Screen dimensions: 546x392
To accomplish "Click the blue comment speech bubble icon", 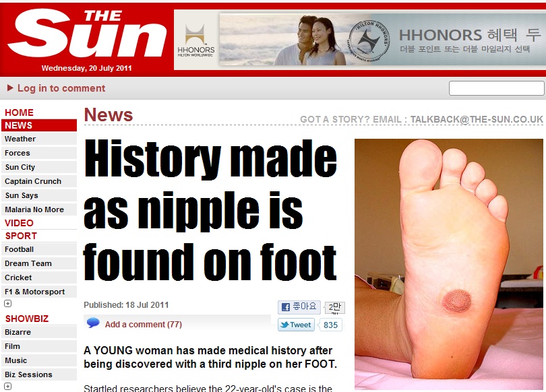I will tap(93, 323).
